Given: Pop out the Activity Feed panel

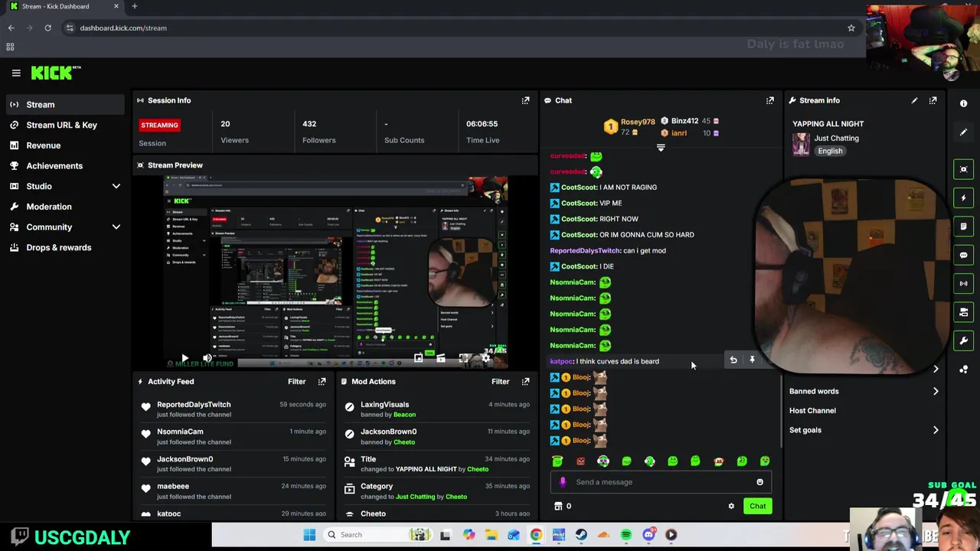Looking at the screenshot, I should pyautogui.click(x=322, y=381).
